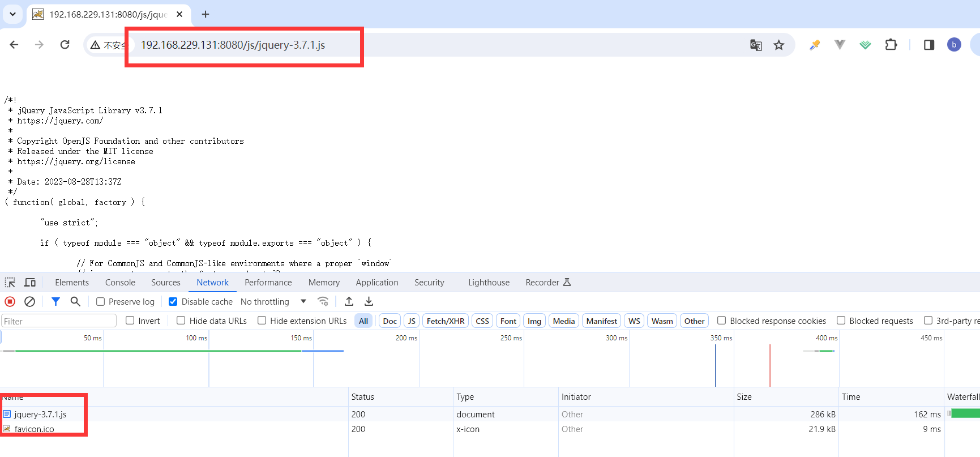
Task: Click the browser forward arrow
Action: click(x=39, y=45)
